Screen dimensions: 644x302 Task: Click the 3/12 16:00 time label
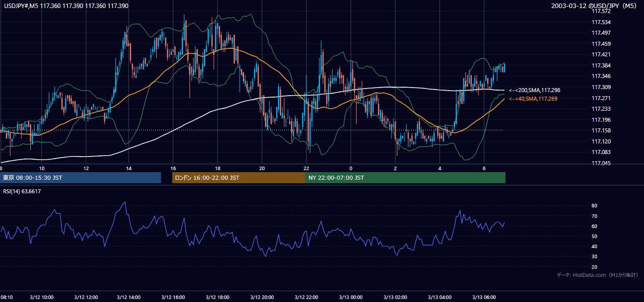click(x=173, y=297)
